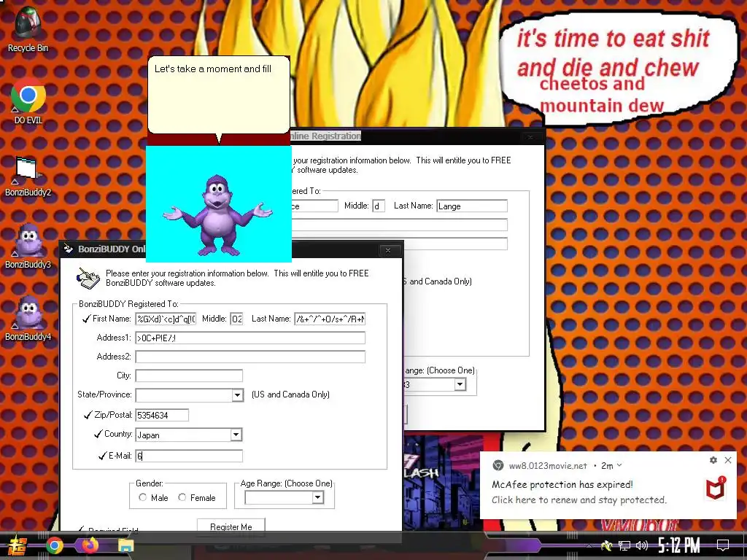Click the Zip/Postal field containing 5354634
This screenshot has height=560, width=747.
coord(162,415)
